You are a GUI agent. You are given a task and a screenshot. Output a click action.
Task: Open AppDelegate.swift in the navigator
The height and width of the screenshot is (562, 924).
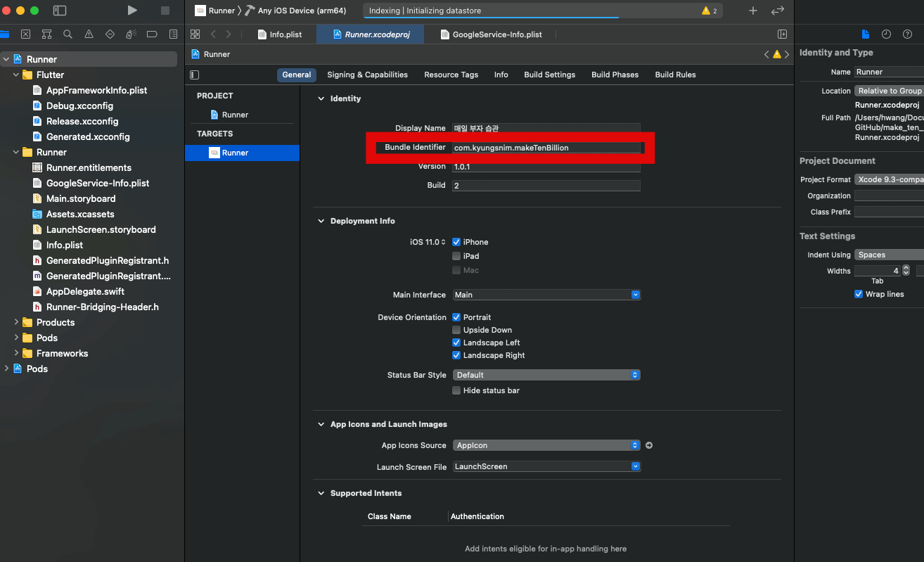(x=85, y=291)
